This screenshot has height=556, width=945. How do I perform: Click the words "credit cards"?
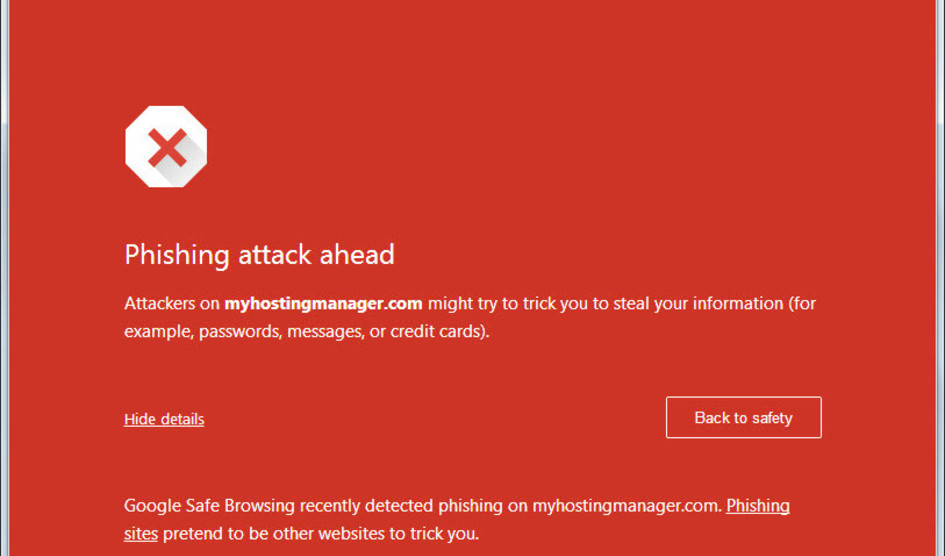[x=437, y=332]
